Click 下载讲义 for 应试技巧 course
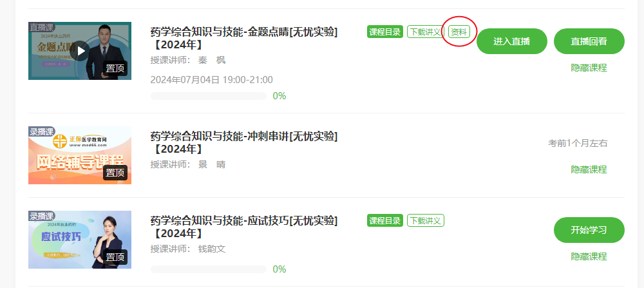The height and width of the screenshot is (288, 644). (x=426, y=220)
